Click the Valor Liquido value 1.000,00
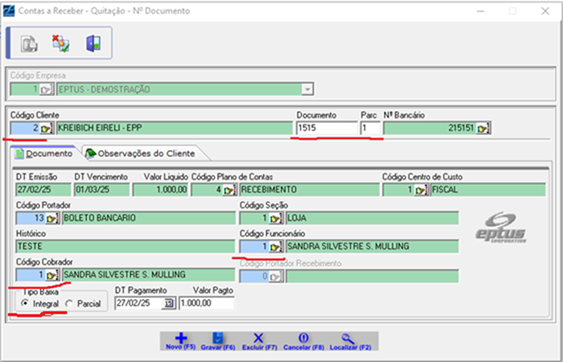563x362 pixels. click(160, 190)
